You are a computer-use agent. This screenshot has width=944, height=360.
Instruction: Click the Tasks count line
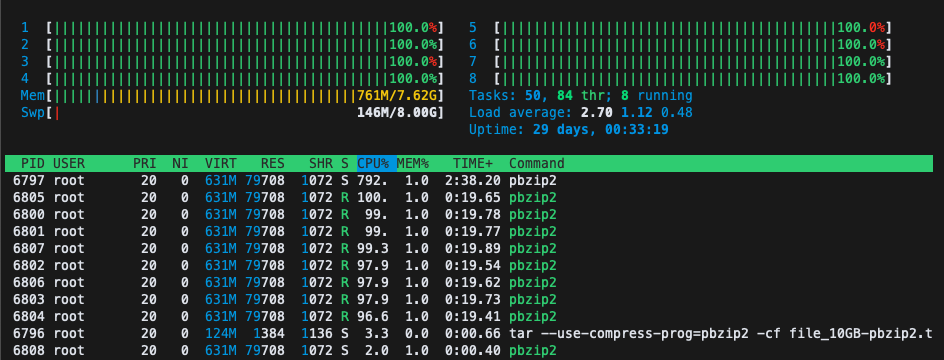coord(580,96)
